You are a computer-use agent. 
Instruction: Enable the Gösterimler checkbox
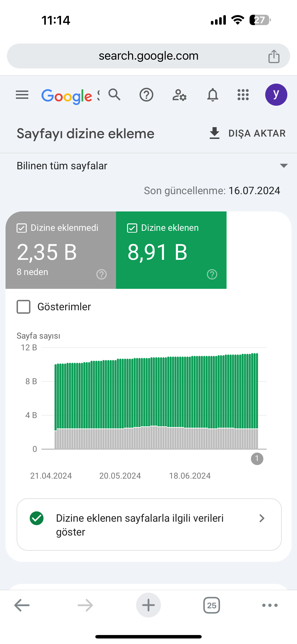tap(23, 307)
